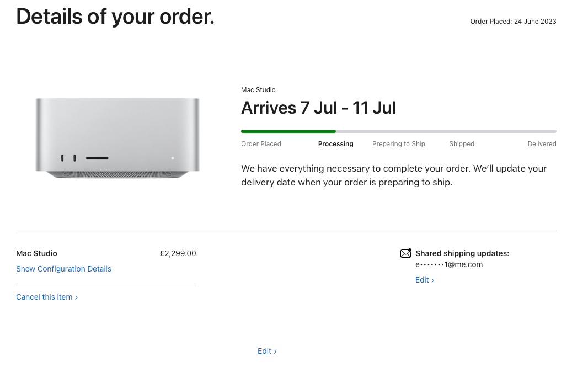
Task: Click the Arrives 7 Jul - 11 Jul heading
Action: (x=318, y=108)
